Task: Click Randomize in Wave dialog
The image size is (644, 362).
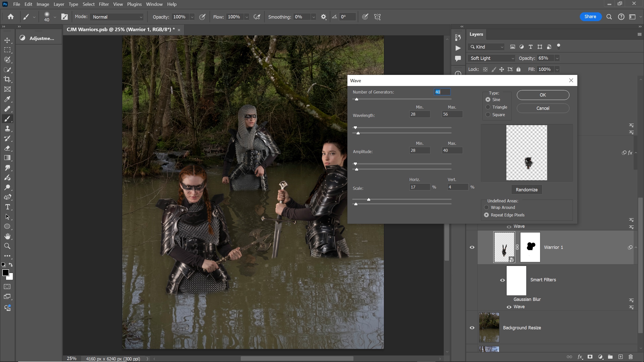Action: click(527, 190)
